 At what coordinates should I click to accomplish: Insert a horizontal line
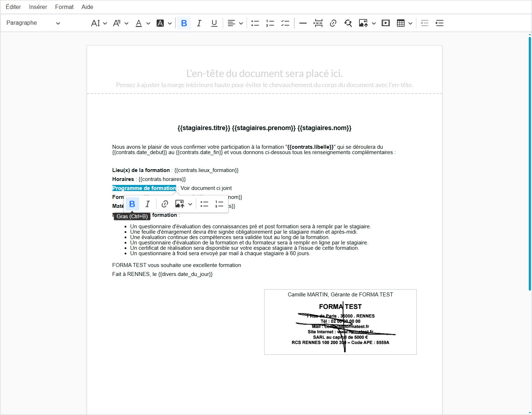[x=303, y=23]
